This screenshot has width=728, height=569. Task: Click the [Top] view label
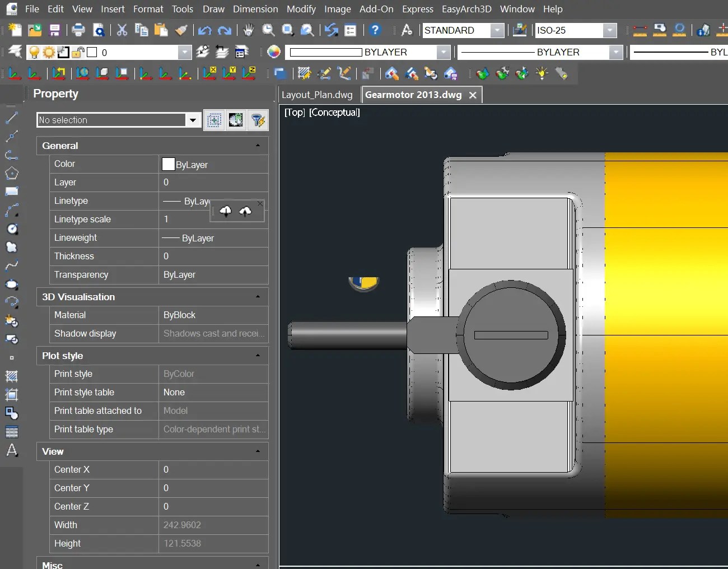[295, 113]
